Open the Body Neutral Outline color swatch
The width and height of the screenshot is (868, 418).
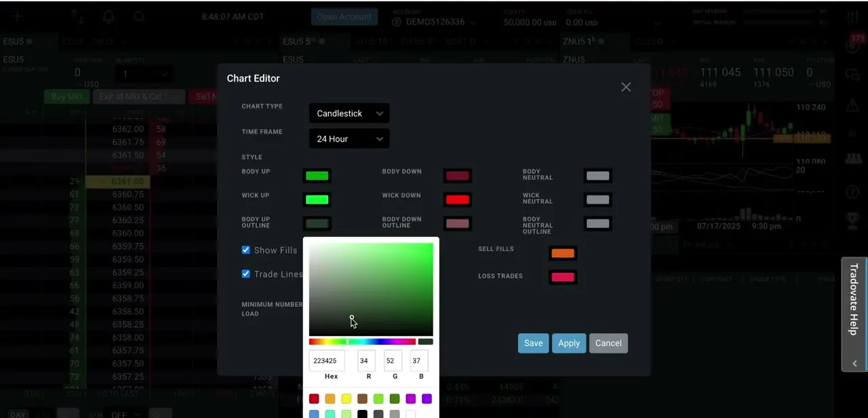(597, 223)
